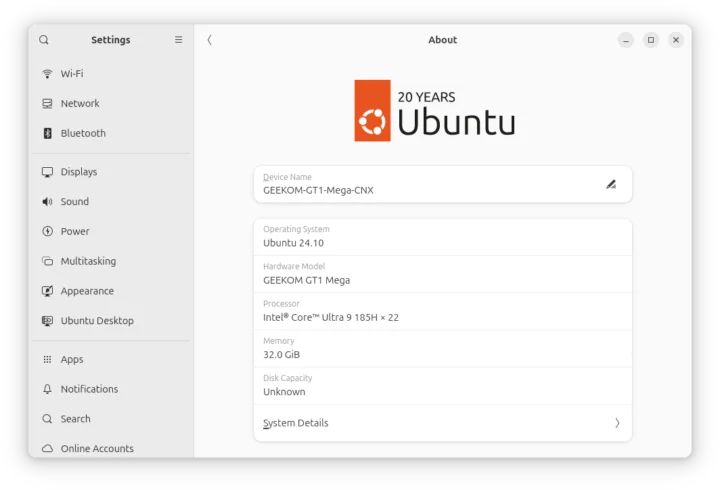Click the Wi-Fi signal icon
Image resolution: width=720 pixels, height=490 pixels.
[47, 74]
